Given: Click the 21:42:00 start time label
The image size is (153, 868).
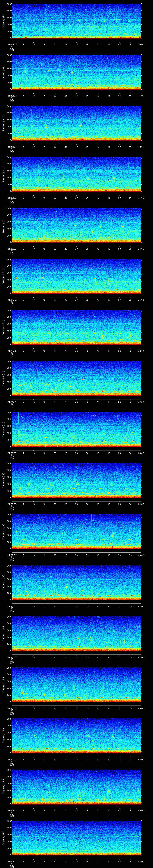Looking at the screenshot, I should (12, 708).
